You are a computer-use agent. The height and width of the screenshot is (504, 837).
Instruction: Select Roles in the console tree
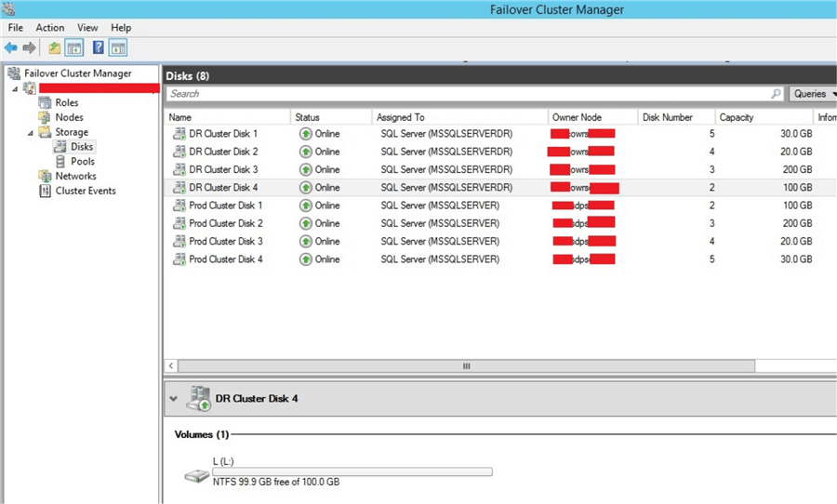pos(67,102)
